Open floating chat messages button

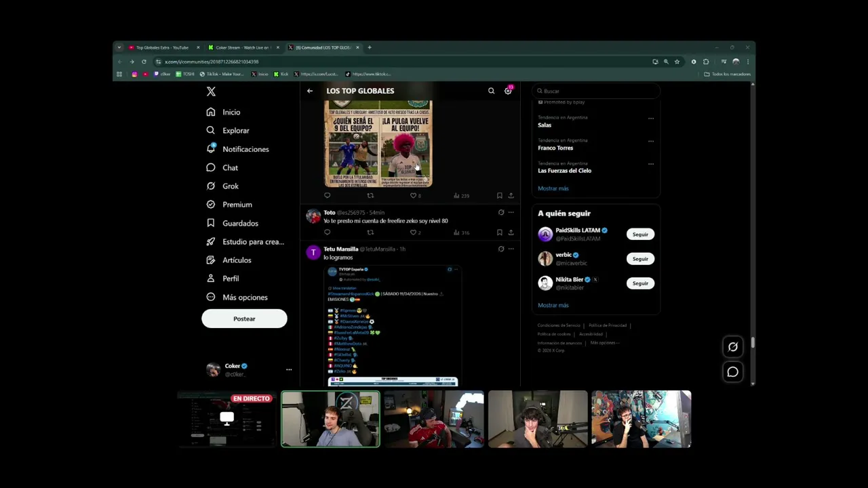(x=733, y=372)
